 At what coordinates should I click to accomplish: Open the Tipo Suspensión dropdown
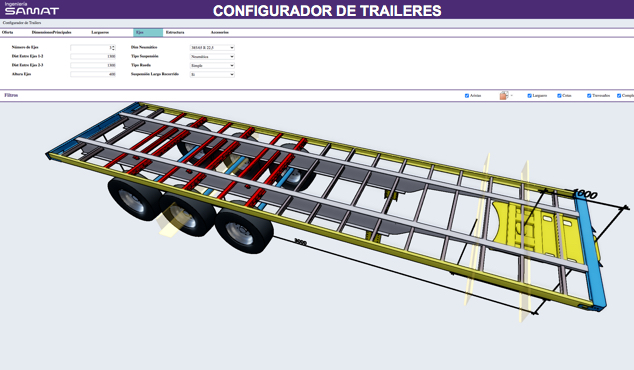point(212,57)
